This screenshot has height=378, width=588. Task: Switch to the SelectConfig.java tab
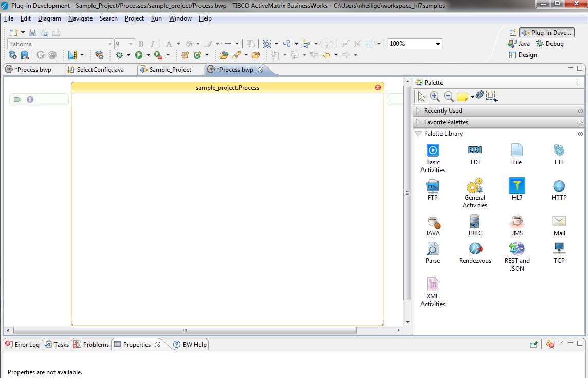pos(100,70)
